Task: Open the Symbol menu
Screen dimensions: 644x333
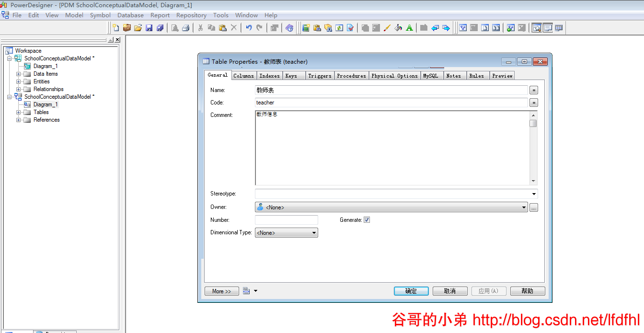Action: [x=100, y=15]
